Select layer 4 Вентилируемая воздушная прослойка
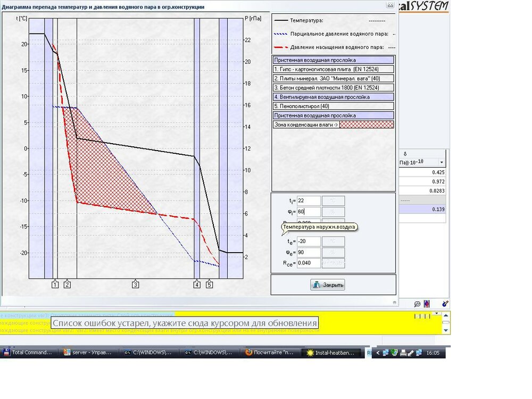The image size is (532, 399). [x=333, y=97]
